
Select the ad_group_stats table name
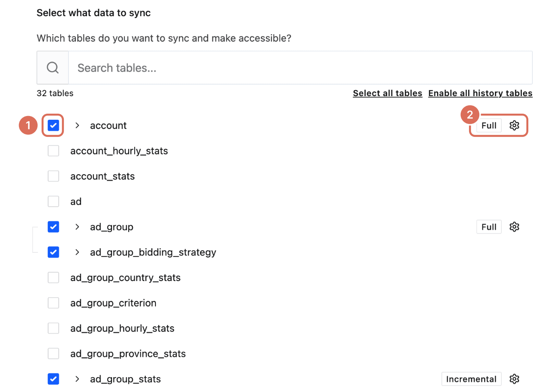(125, 379)
